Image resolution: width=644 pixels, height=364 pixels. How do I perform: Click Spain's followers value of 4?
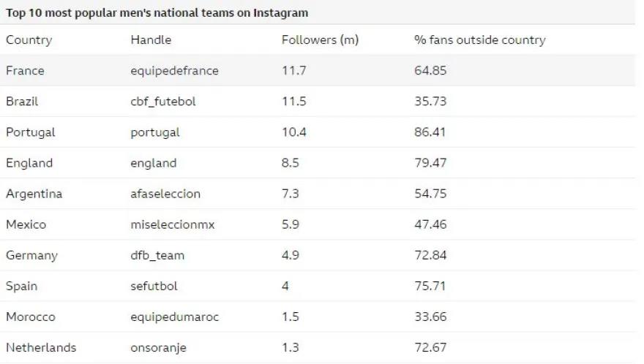pyautogui.click(x=285, y=286)
